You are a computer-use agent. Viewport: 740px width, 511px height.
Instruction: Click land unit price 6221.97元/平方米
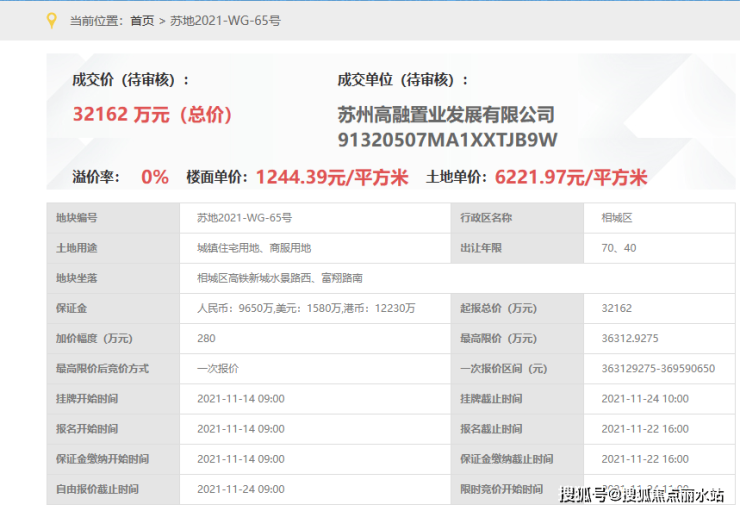pos(571,177)
